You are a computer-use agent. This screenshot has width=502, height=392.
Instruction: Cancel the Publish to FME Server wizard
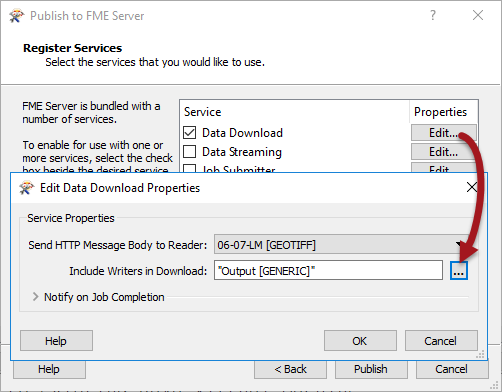[452, 369]
